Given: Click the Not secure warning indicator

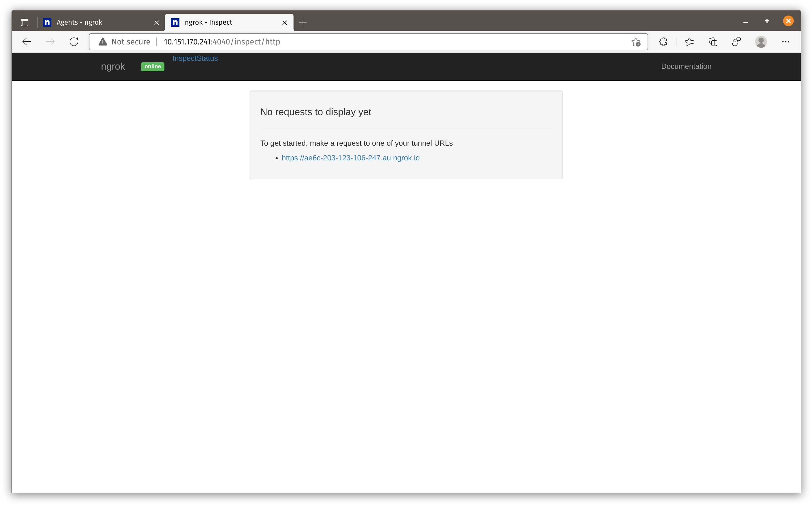Looking at the screenshot, I should [125, 42].
